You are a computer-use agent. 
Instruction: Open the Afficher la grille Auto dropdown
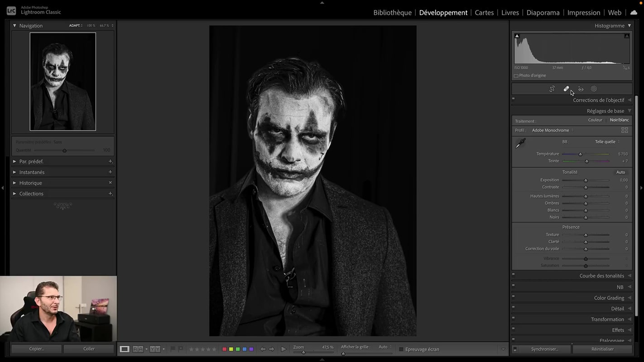pyautogui.click(x=385, y=347)
